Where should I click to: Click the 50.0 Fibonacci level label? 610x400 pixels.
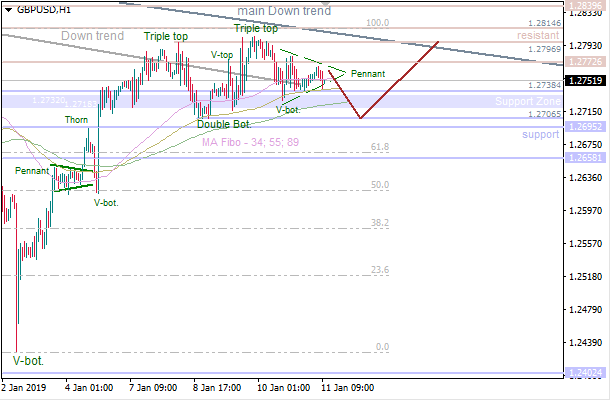(379, 185)
